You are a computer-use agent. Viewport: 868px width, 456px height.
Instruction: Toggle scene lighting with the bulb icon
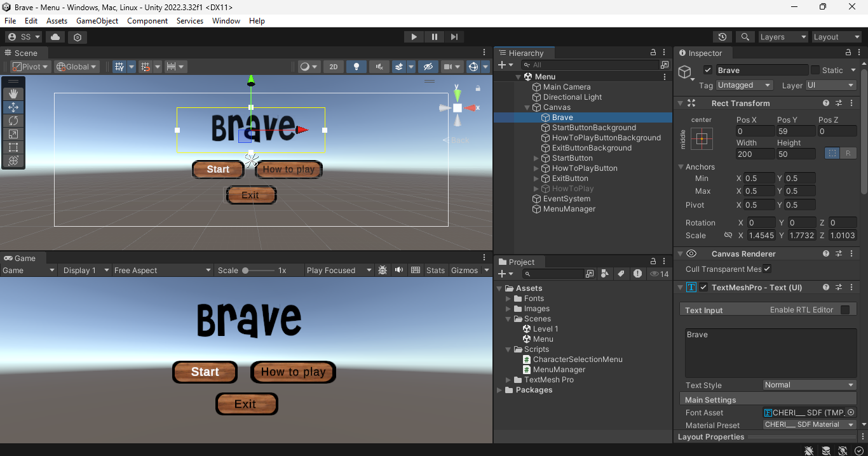(x=356, y=66)
